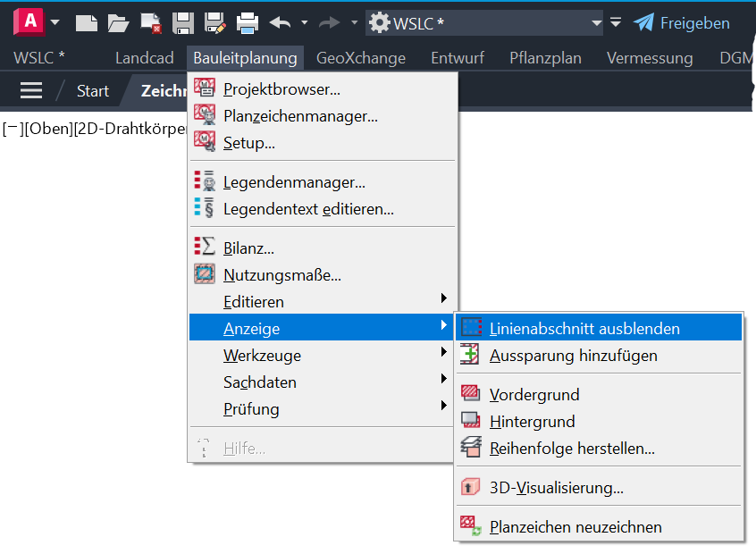Expand the Werkzeuge submenu
The width and height of the screenshot is (756, 554).
pos(262,356)
